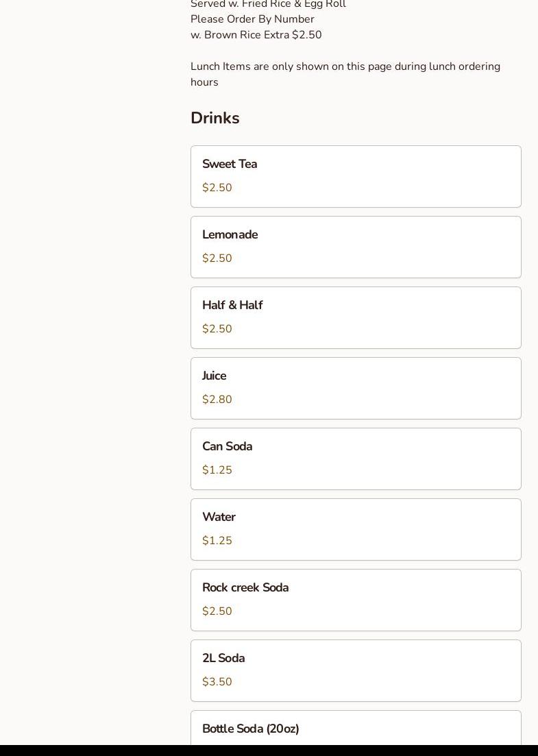Choose the Bottle Soda (20oz) item
538x756 pixels.
click(x=356, y=729)
